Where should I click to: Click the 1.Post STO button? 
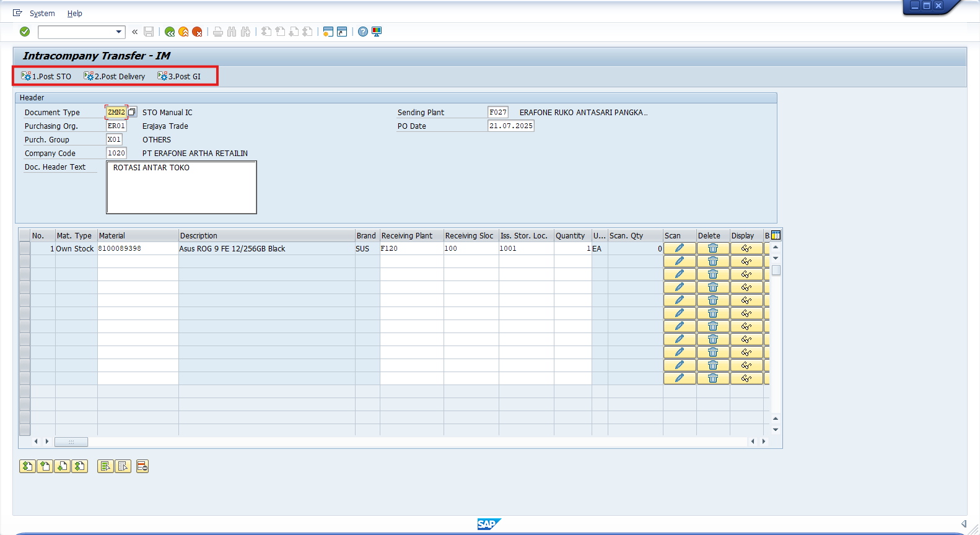click(x=46, y=76)
